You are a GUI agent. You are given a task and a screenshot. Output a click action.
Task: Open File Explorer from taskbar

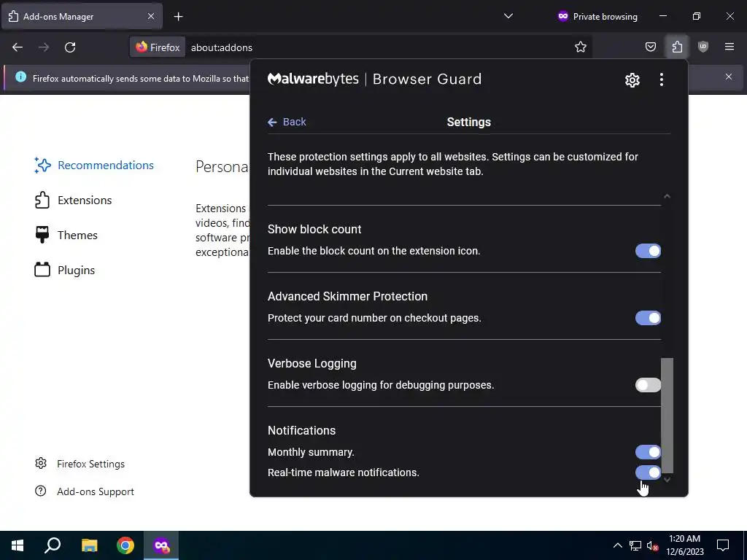pyautogui.click(x=89, y=545)
